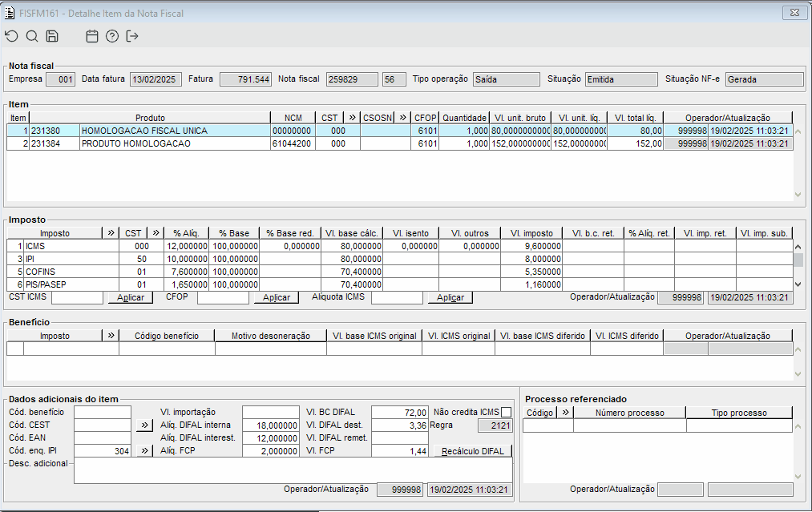Toggle the Não credita ICMS checkbox

(506, 412)
